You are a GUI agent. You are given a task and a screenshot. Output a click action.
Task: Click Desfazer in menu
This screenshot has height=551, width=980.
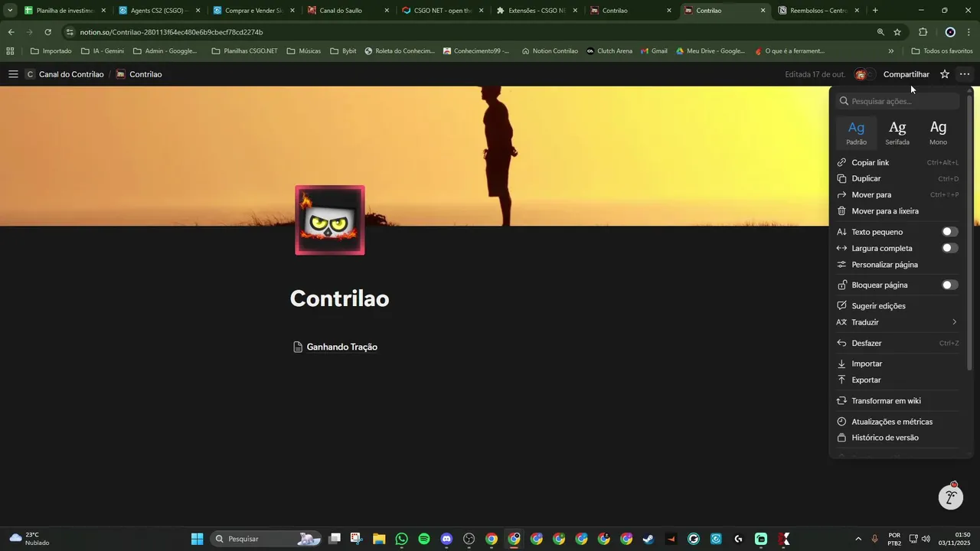point(897,343)
